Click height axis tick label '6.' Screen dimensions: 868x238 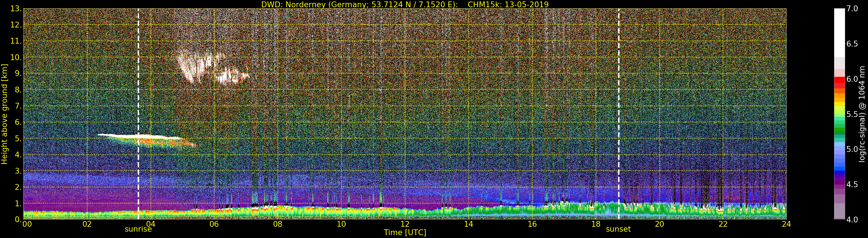tap(18, 122)
